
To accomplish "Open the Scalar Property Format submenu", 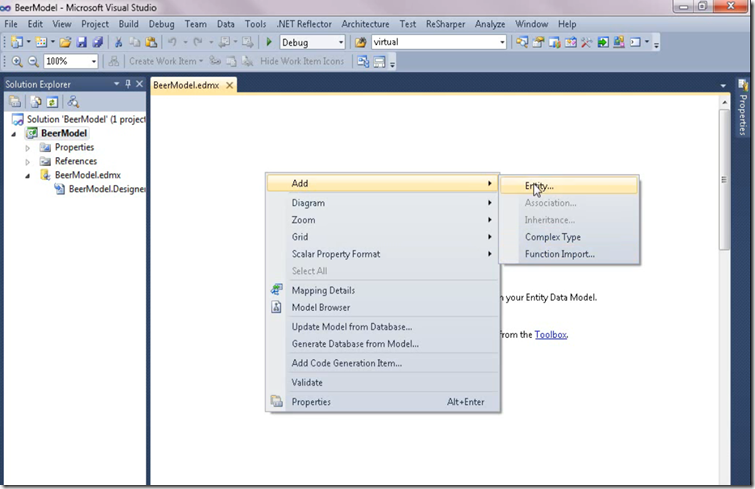I will pyautogui.click(x=382, y=254).
